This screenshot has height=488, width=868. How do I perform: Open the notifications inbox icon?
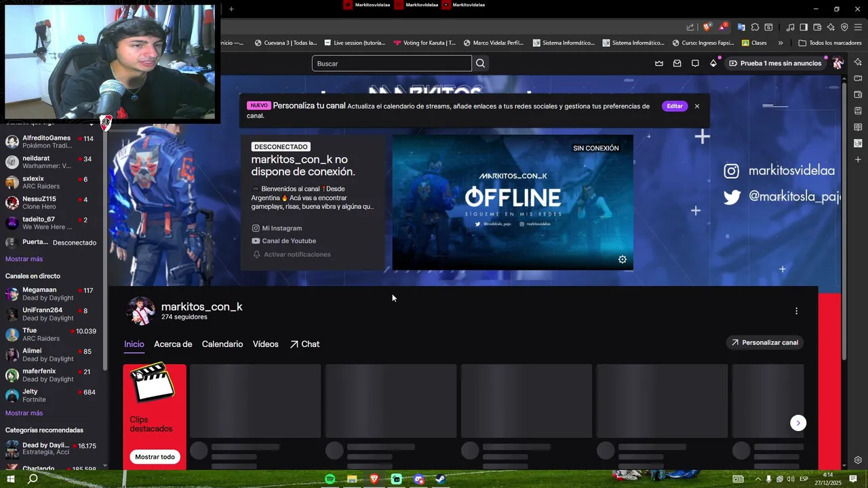click(x=677, y=63)
